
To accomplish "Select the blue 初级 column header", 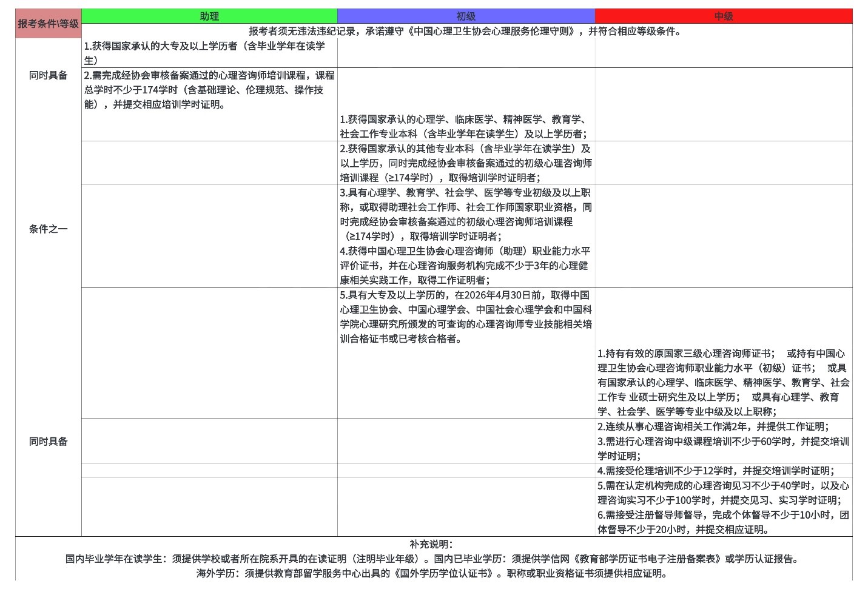I will [x=466, y=16].
